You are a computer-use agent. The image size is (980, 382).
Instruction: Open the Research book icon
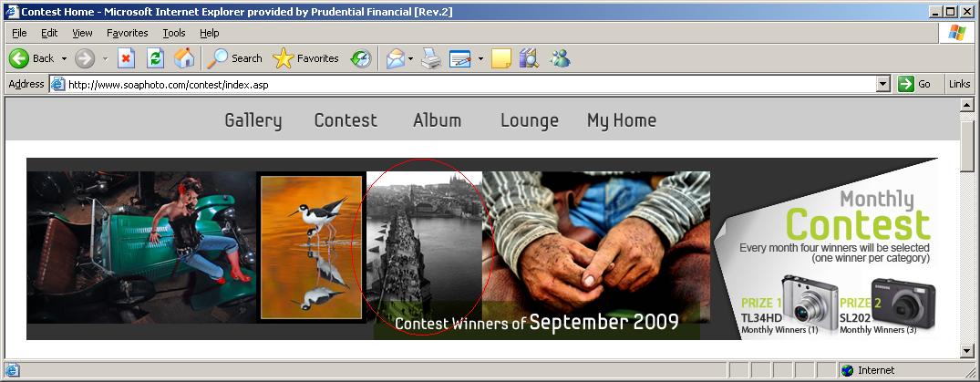(x=529, y=58)
